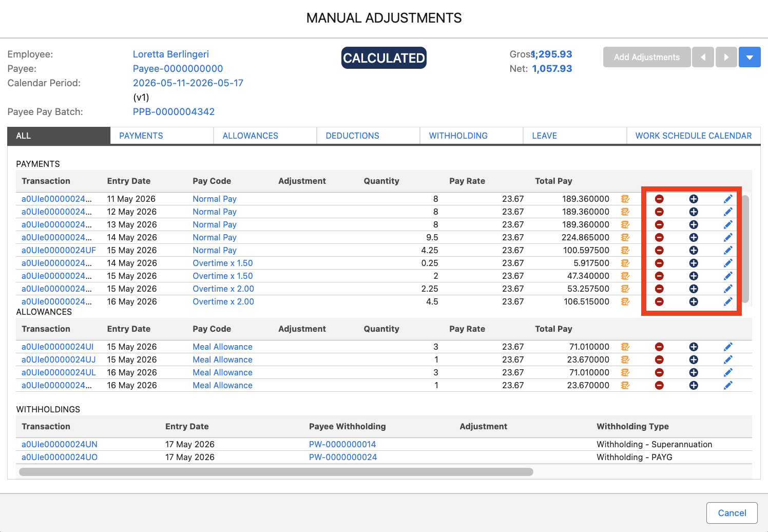Add adjustment for 16 May Overtime x 2.00
This screenshot has width=768, height=532.
pyautogui.click(x=694, y=301)
